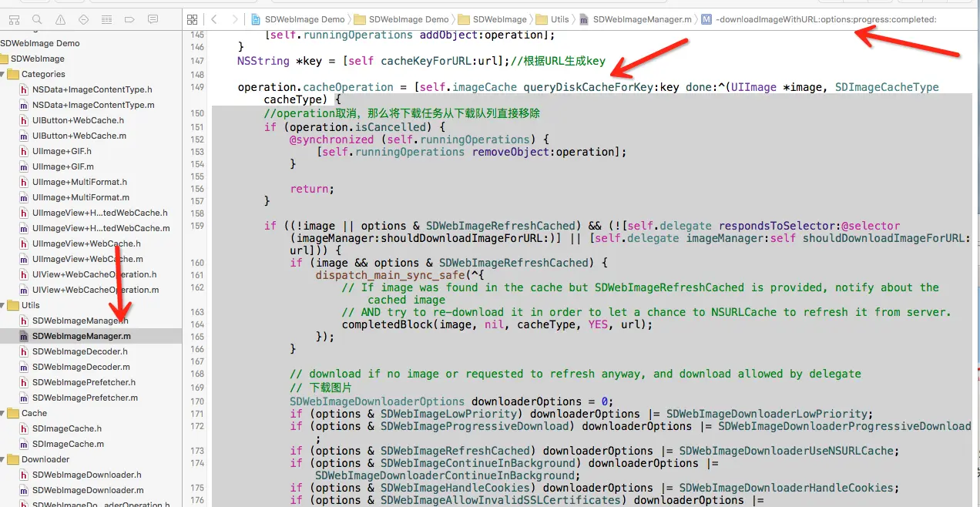Open SDImageCache.m
This screenshot has width=980, height=507.
click(68, 444)
